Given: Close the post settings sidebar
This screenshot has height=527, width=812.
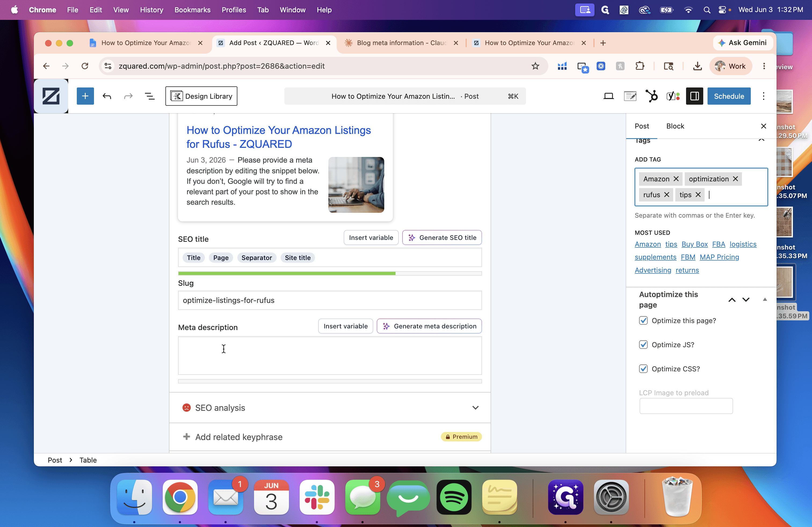Looking at the screenshot, I should coord(764,126).
